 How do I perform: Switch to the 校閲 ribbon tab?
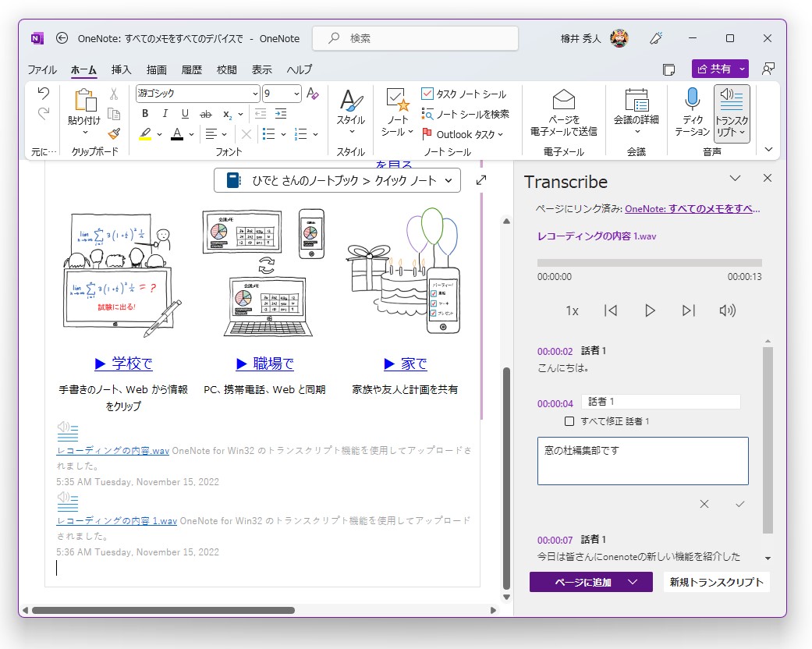coord(226,69)
